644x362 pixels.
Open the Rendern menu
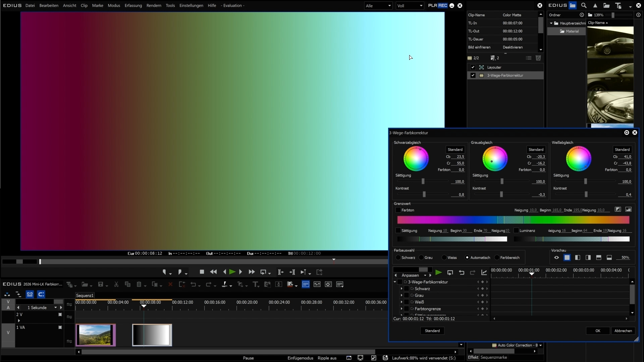tap(154, 5)
